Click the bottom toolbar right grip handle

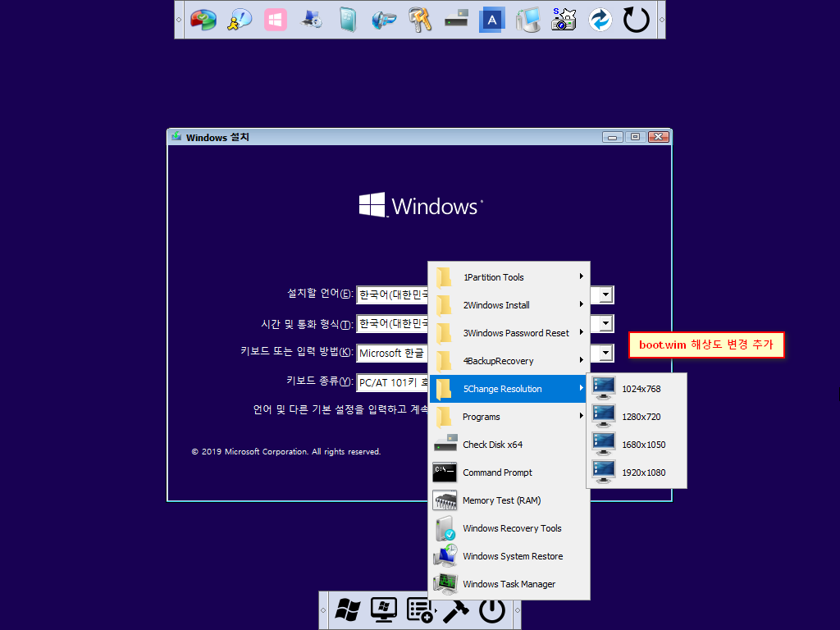pyautogui.click(x=517, y=610)
